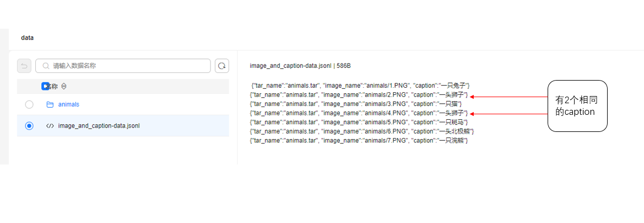Click the animals folder icon

coord(50,104)
